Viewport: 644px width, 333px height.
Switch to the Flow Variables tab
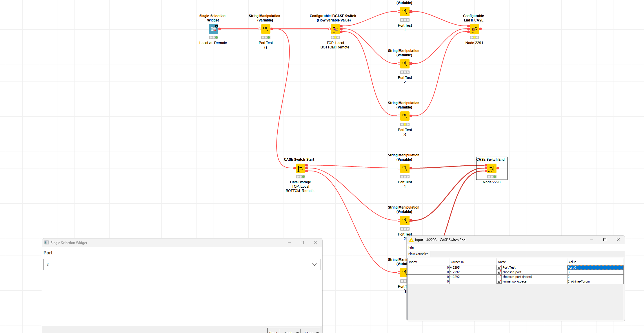(418, 254)
